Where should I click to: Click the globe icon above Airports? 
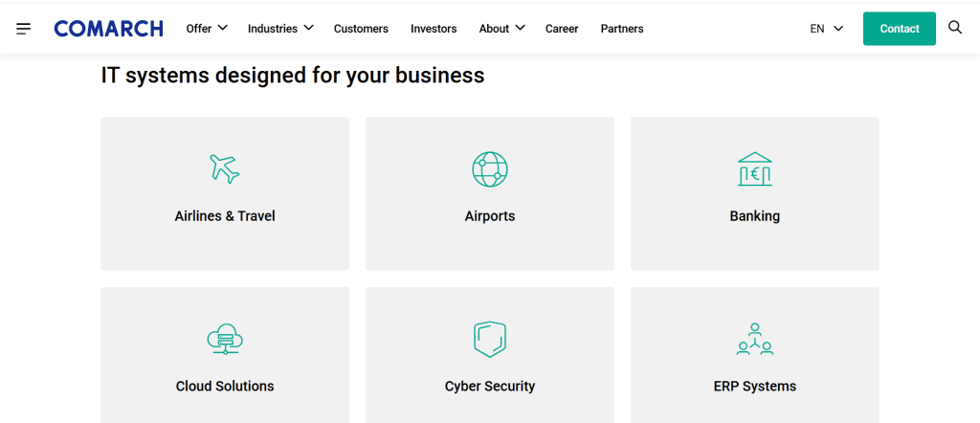[x=490, y=168]
